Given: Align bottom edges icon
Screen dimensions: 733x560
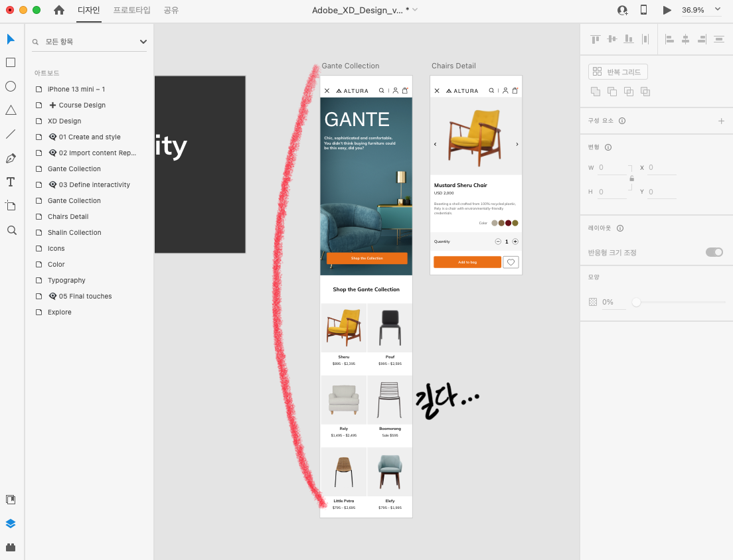Looking at the screenshot, I should (x=629, y=39).
